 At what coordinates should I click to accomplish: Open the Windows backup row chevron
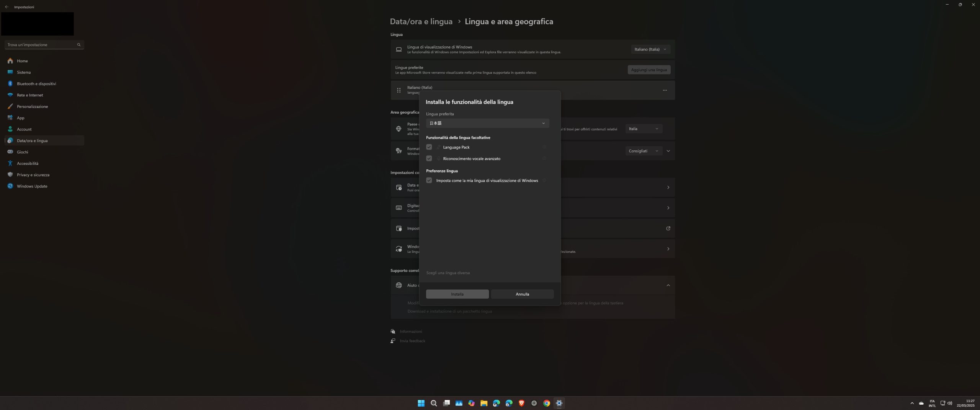(x=668, y=249)
